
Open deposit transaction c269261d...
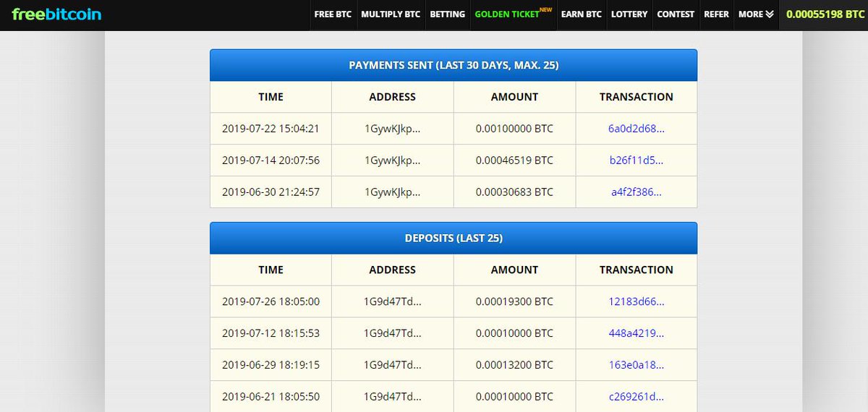(637, 397)
